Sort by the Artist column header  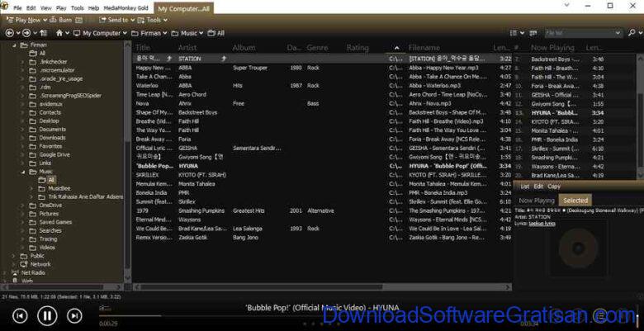pyautogui.click(x=187, y=48)
